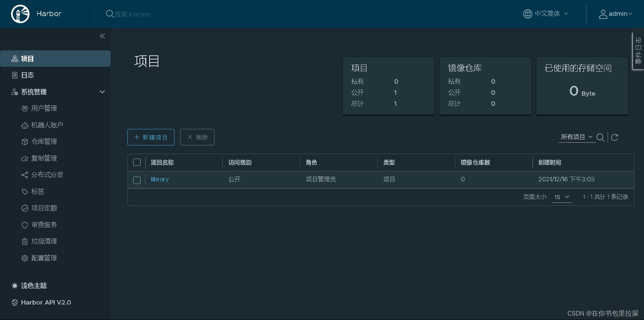Image resolution: width=644 pixels, height=320 pixels.
Task: Click the 项目 sidebar icon
Action: 15,59
